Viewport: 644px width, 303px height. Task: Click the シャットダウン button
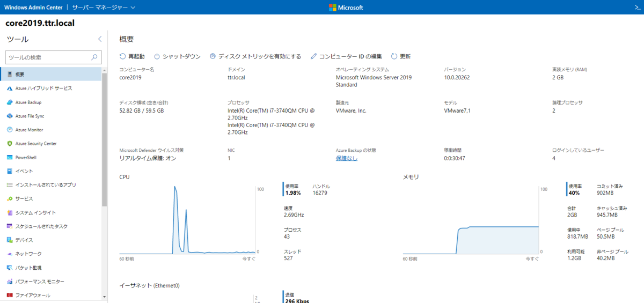tap(178, 56)
